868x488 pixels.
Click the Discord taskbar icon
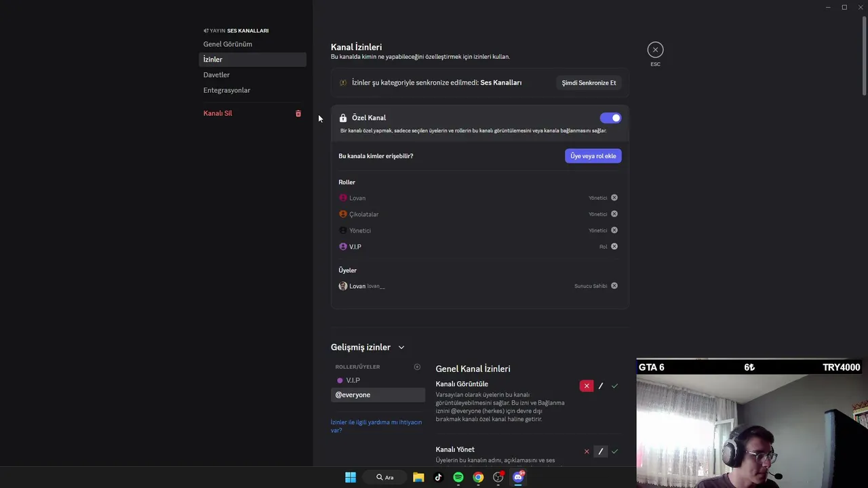[518, 477]
